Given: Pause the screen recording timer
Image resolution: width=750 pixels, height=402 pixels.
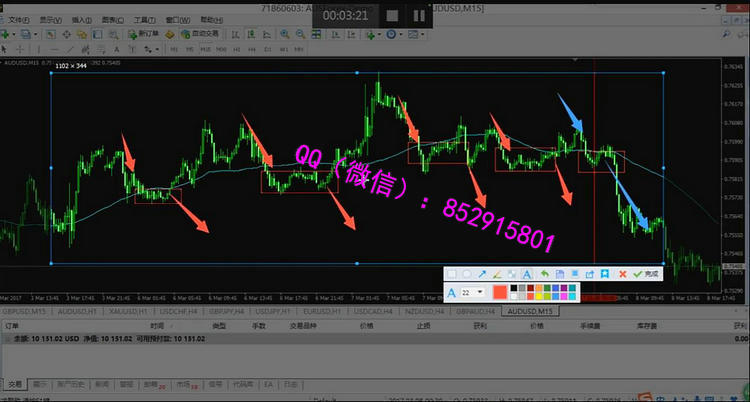Looking at the screenshot, I should tap(418, 15).
